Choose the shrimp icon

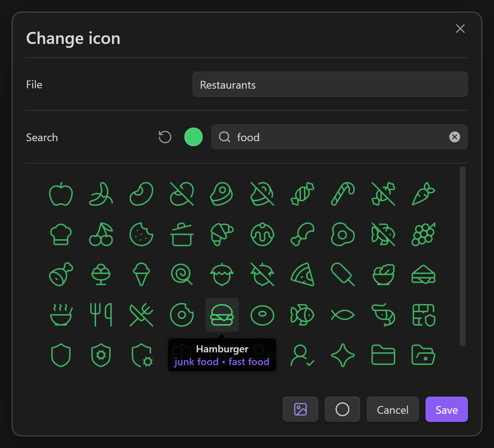point(383,315)
